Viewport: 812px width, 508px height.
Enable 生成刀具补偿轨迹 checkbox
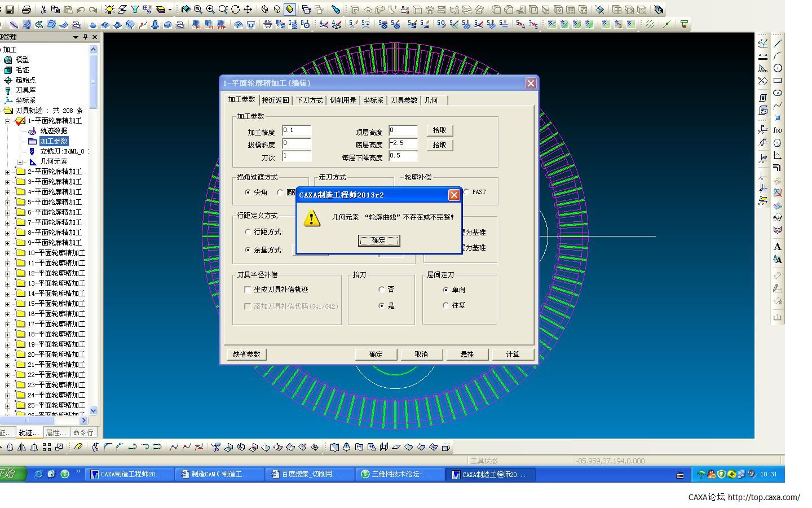tap(248, 290)
